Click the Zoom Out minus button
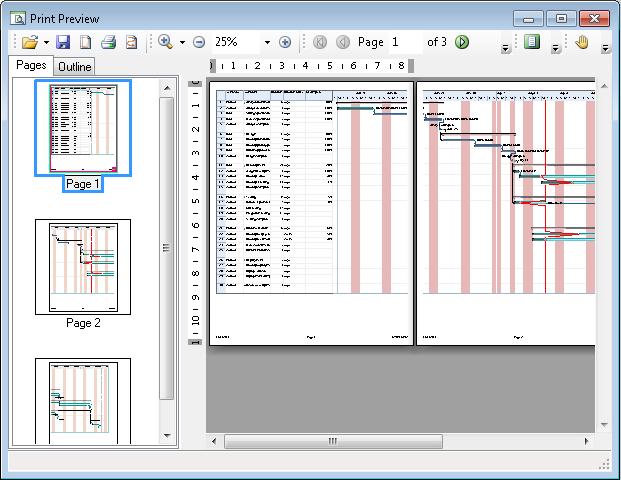The height and width of the screenshot is (480, 621). tap(198, 42)
